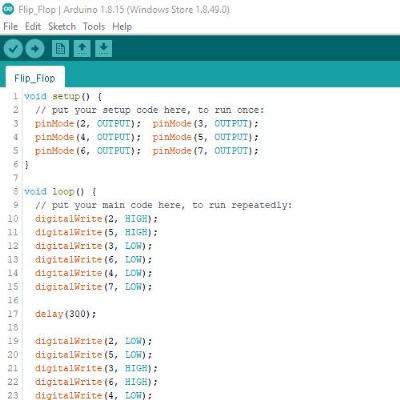Click the 'put your main code here' comment
The width and height of the screenshot is (400, 400).
pos(163,205)
